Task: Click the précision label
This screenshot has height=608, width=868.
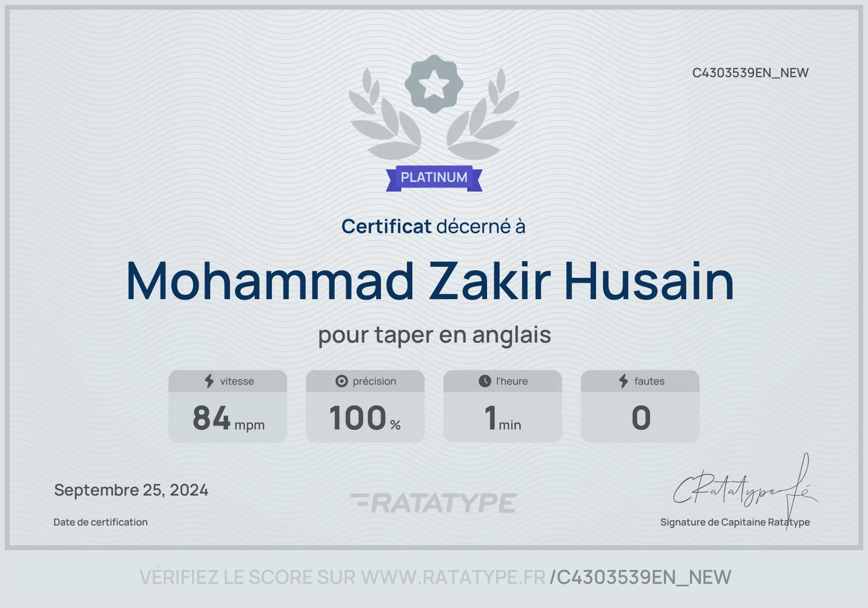Action: coord(374,381)
